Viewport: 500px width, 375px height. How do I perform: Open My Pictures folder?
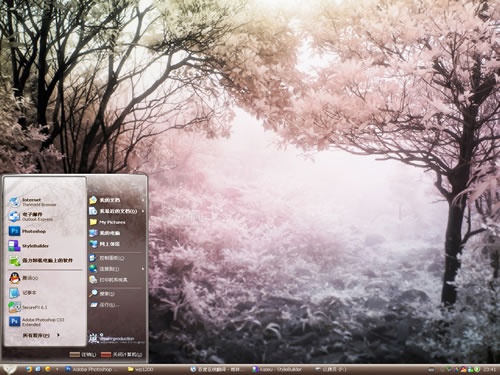[117, 222]
